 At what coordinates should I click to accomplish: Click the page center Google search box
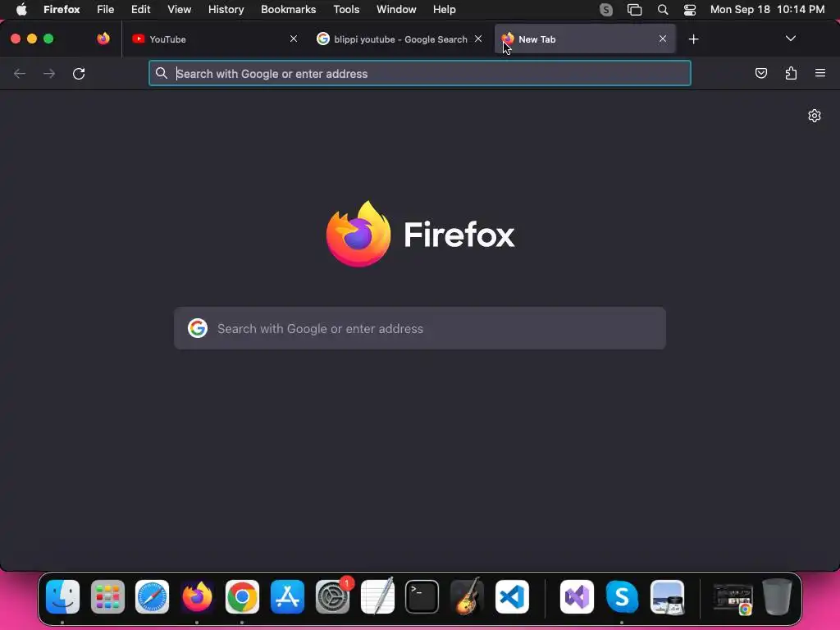point(420,328)
